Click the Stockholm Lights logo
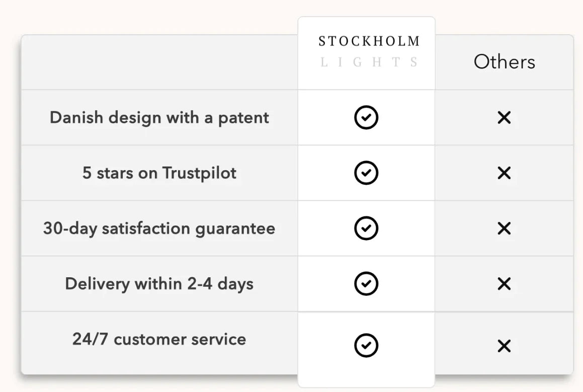The image size is (583, 392). pos(369,52)
